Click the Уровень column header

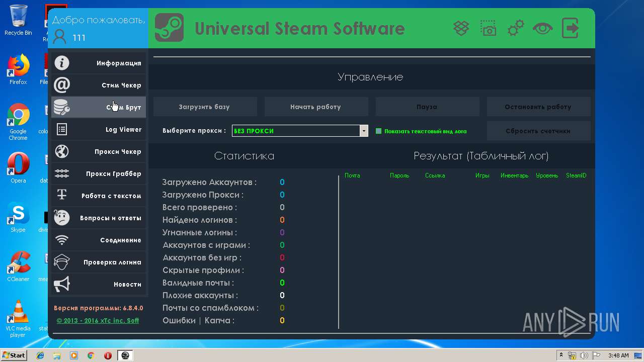(x=547, y=175)
